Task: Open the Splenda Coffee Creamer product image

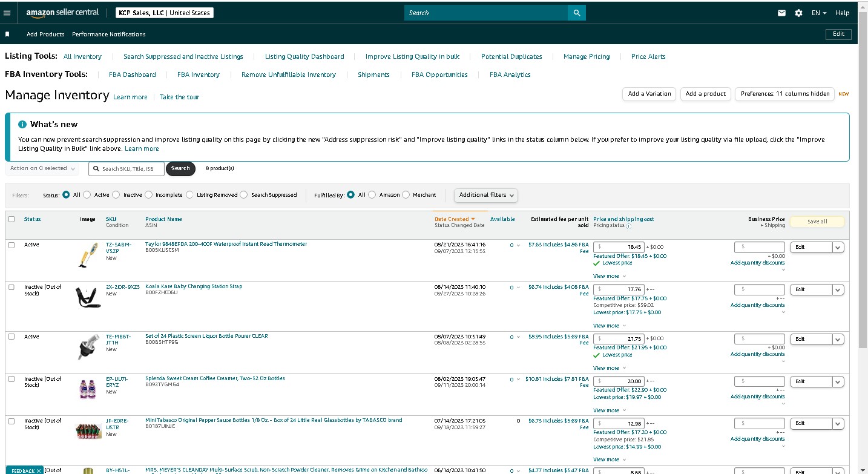Action: click(x=87, y=388)
